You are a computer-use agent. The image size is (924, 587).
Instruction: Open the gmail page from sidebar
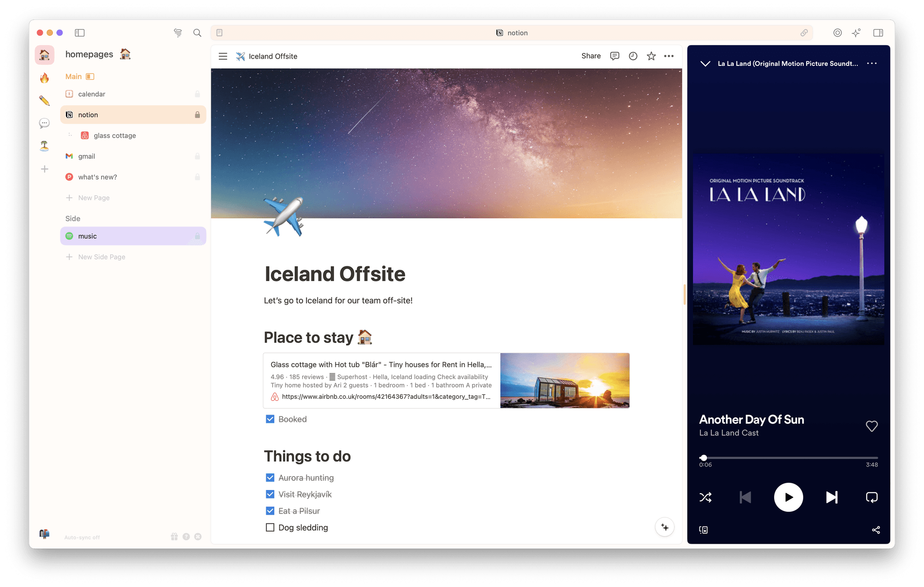point(87,156)
